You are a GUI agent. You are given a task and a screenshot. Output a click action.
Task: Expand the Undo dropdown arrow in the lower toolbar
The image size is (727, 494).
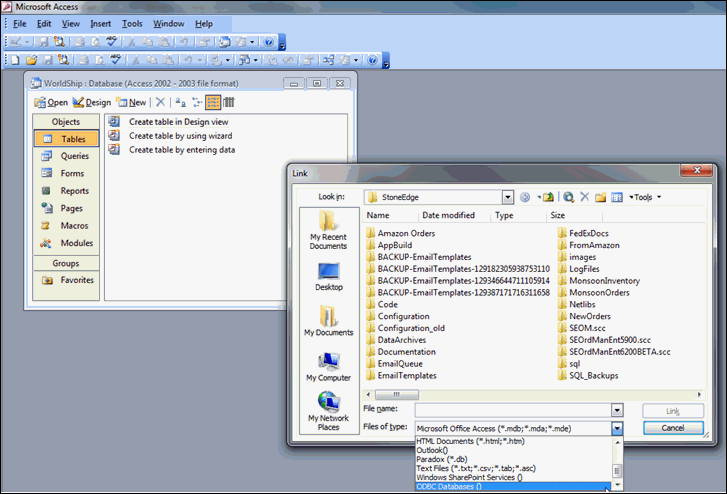(200, 60)
